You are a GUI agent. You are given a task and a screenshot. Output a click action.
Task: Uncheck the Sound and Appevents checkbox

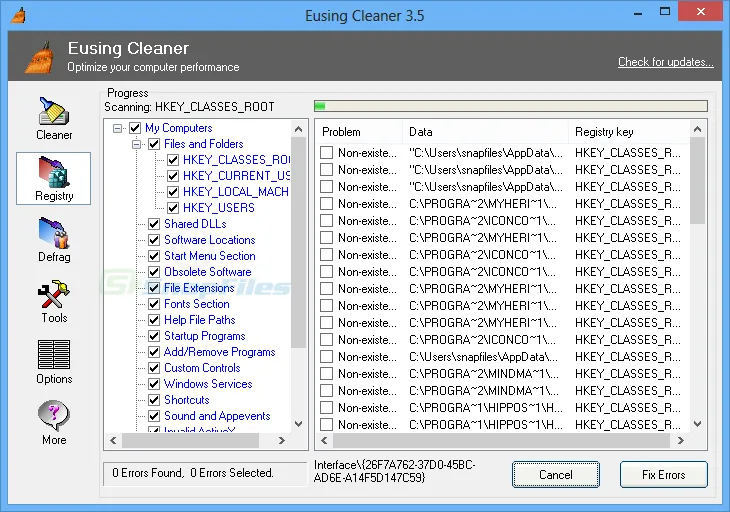pos(154,416)
